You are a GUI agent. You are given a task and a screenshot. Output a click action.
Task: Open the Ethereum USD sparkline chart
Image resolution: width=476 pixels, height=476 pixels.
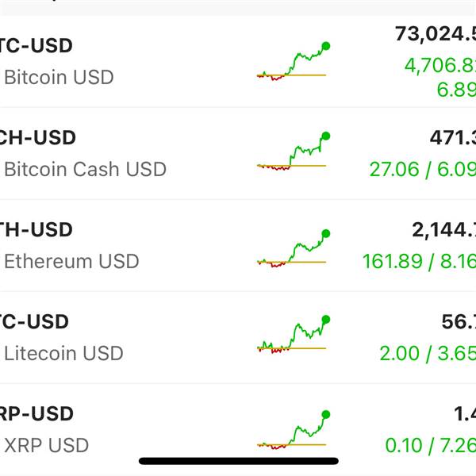(x=293, y=249)
